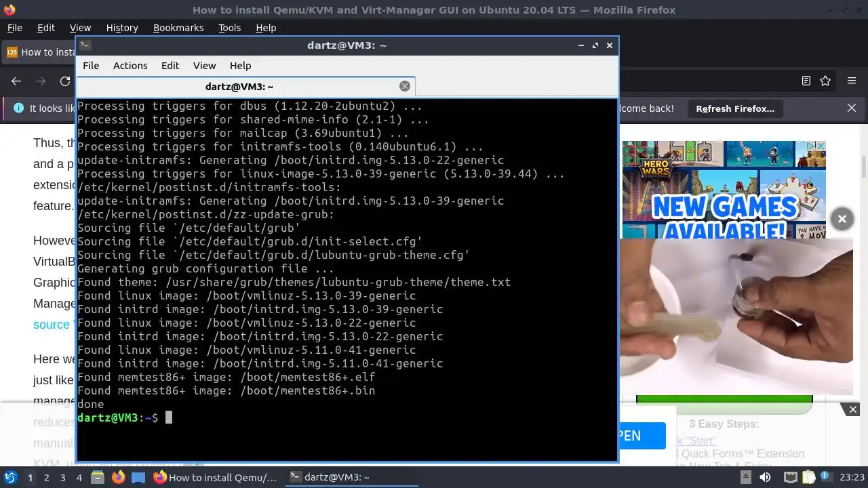Screen dimensions: 868x488
Task: Open the Lubuntu application menu in the taskbar
Action: pyautogui.click(x=10, y=477)
